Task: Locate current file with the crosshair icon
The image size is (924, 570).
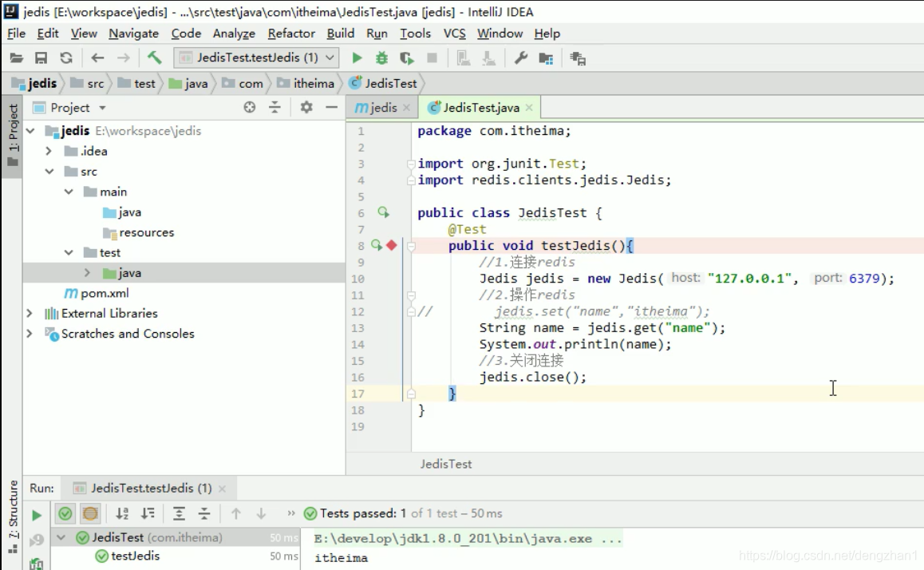Action: click(x=250, y=107)
